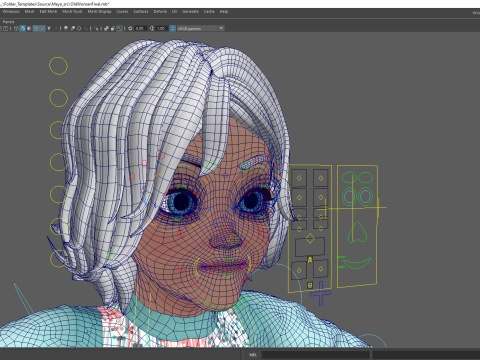Toggle wireframe shading icon in panel toolbar
This screenshot has height=360, width=480.
coord(16,28)
